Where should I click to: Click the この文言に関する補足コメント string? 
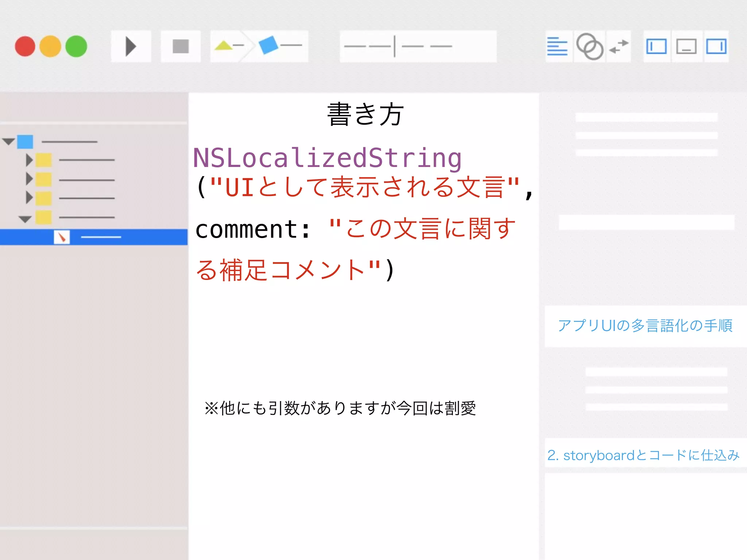356,249
